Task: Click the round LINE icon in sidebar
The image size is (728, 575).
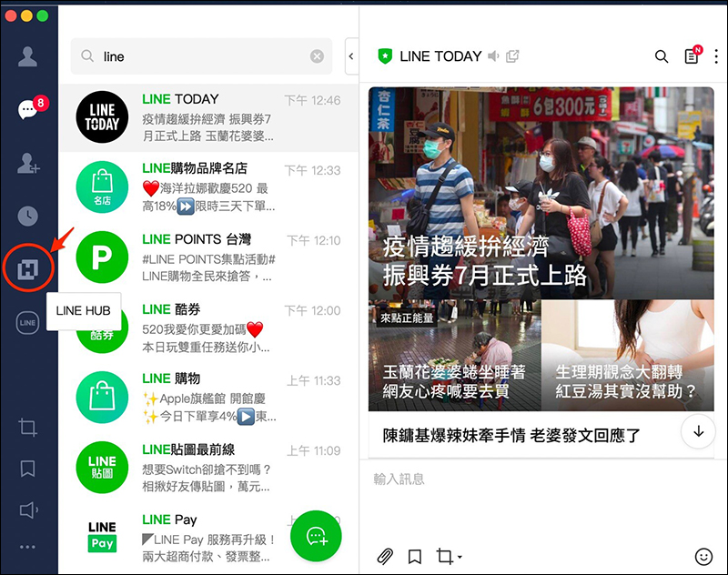Action: pyautogui.click(x=27, y=323)
